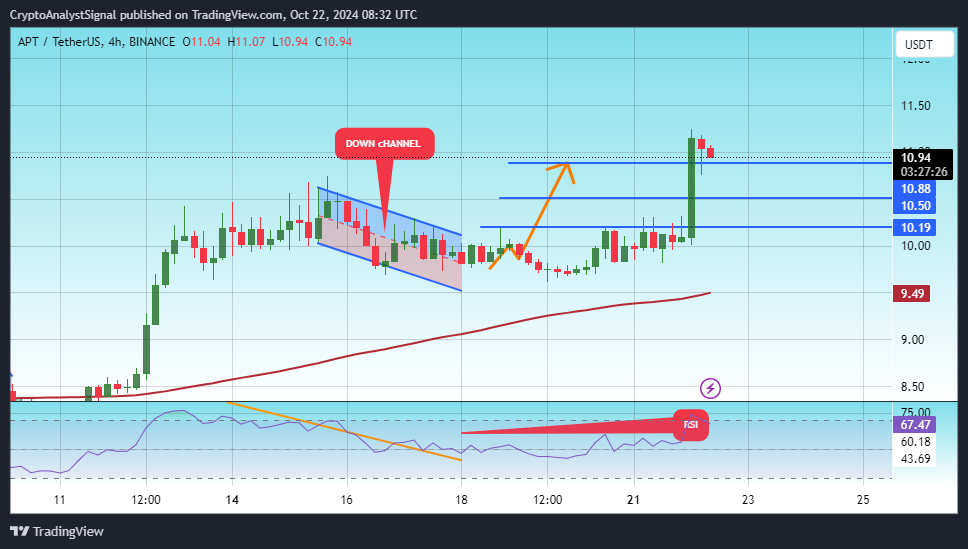968x549 pixels.
Task: Select the DOWN cHANNEL red callout label
Action: (x=385, y=143)
